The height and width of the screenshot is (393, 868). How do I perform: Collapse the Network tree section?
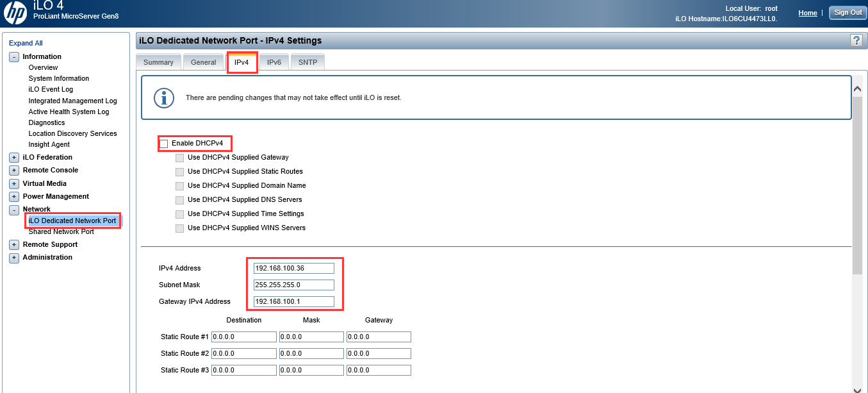tap(14, 210)
